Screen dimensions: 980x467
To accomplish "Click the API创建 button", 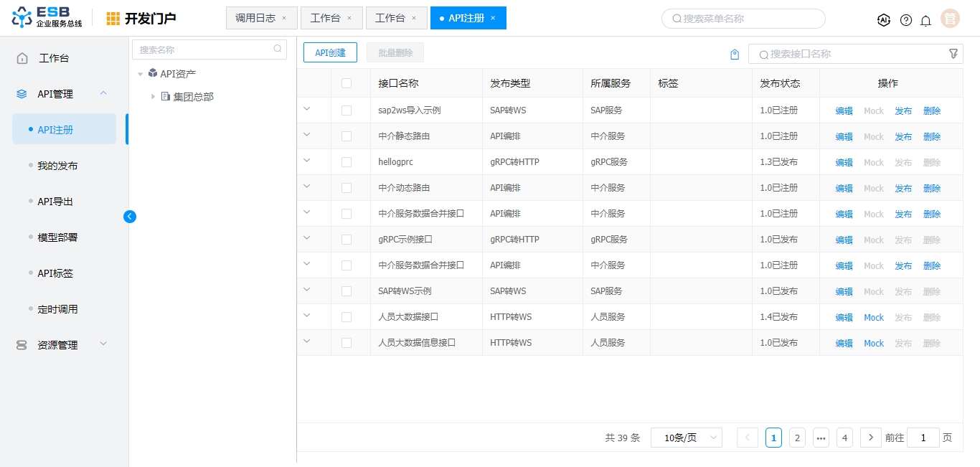I will pos(330,52).
